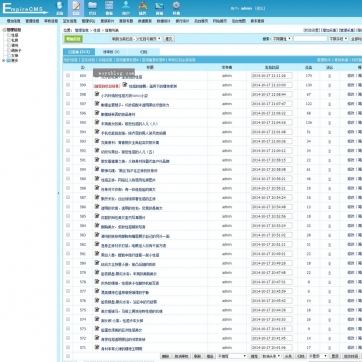Switch to the Archive (归档) tab
The image size is (362, 362).
144,52
